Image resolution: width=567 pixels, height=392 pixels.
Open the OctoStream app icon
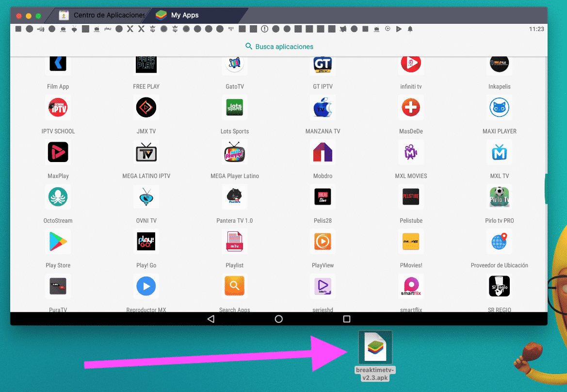(x=58, y=197)
